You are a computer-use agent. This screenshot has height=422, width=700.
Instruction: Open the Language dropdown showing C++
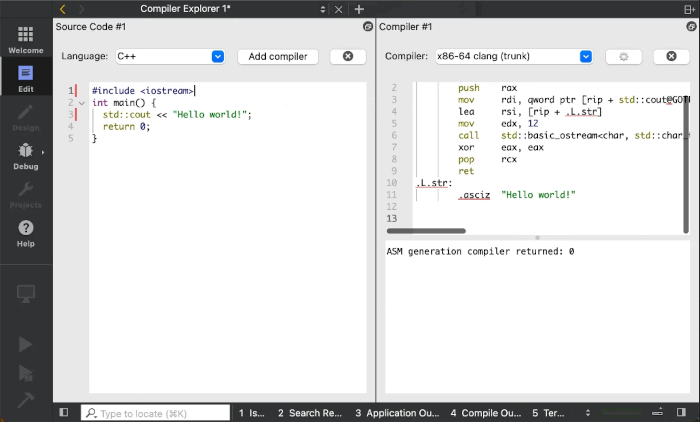pos(169,57)
